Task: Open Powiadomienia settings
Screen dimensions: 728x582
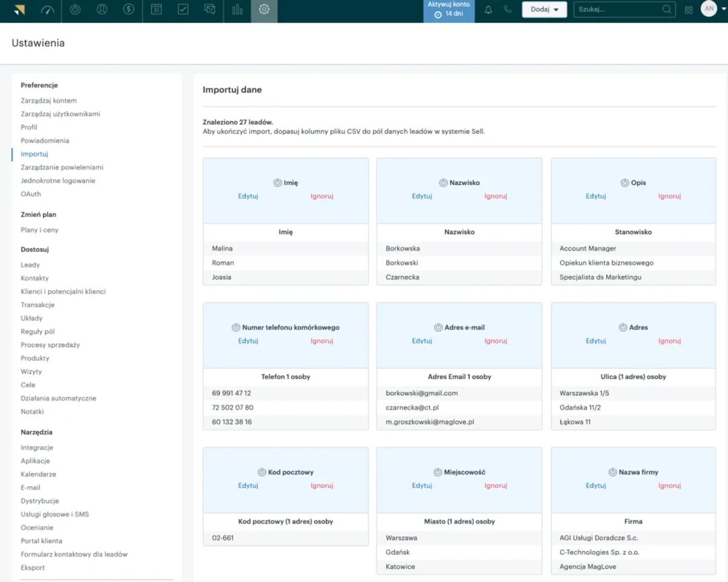Action: [45, 141]
